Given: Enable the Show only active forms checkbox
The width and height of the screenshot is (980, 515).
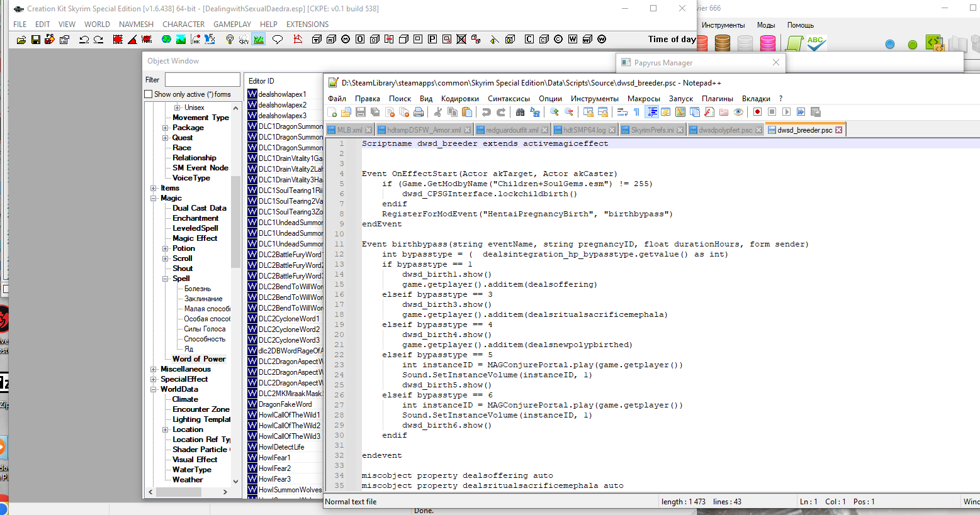Looking at the screenshot, I should [x=149, y=94].
